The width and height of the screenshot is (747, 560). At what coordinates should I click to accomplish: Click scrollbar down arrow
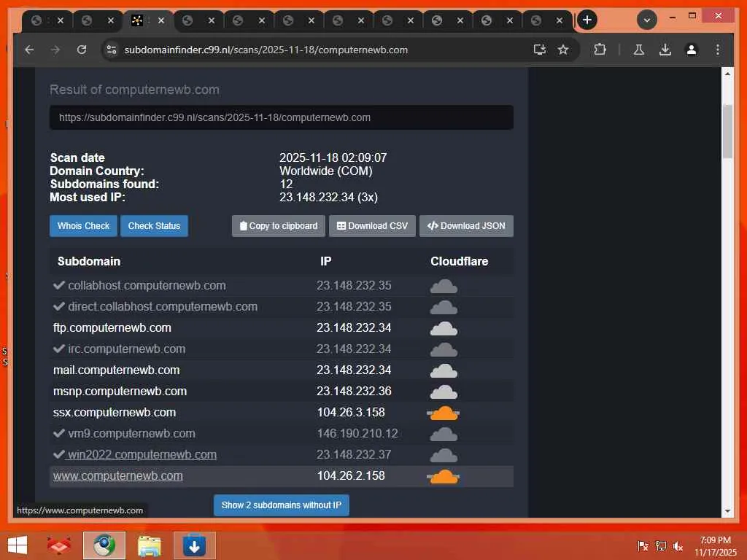click(727, 511)
